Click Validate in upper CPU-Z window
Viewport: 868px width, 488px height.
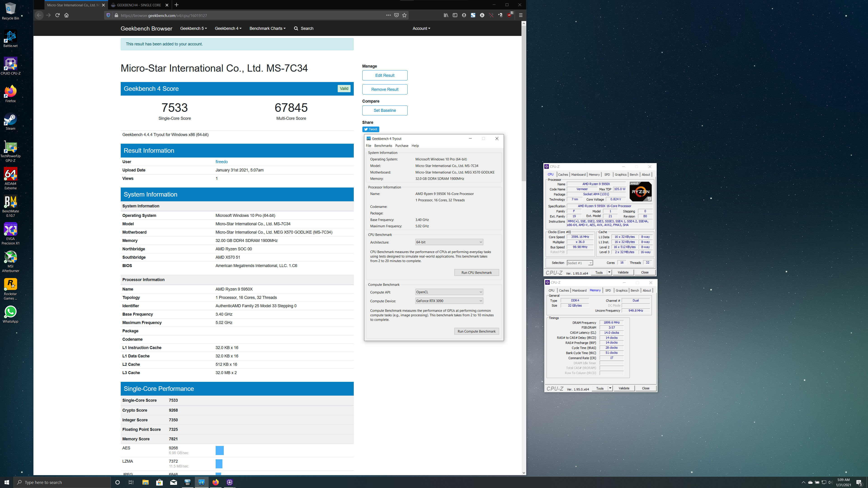(623, 272)
